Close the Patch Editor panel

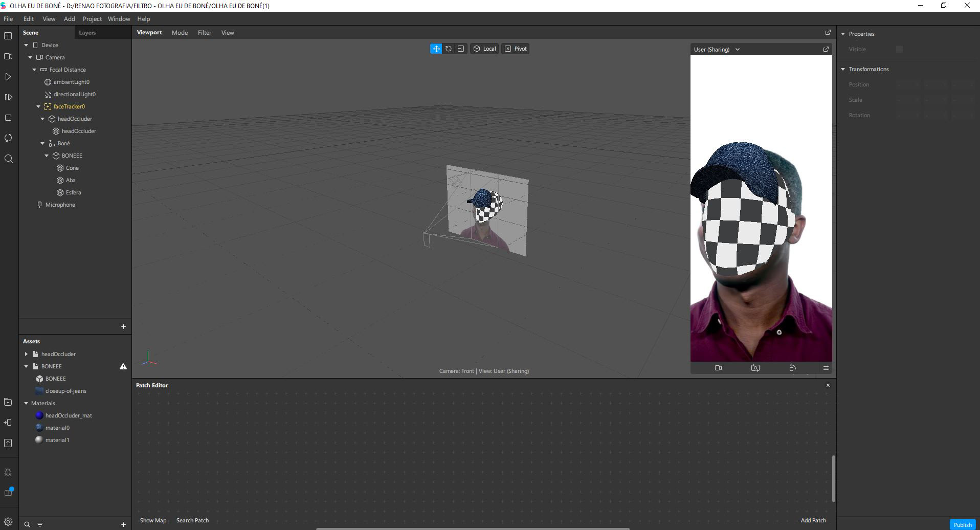tap(828, 385)
